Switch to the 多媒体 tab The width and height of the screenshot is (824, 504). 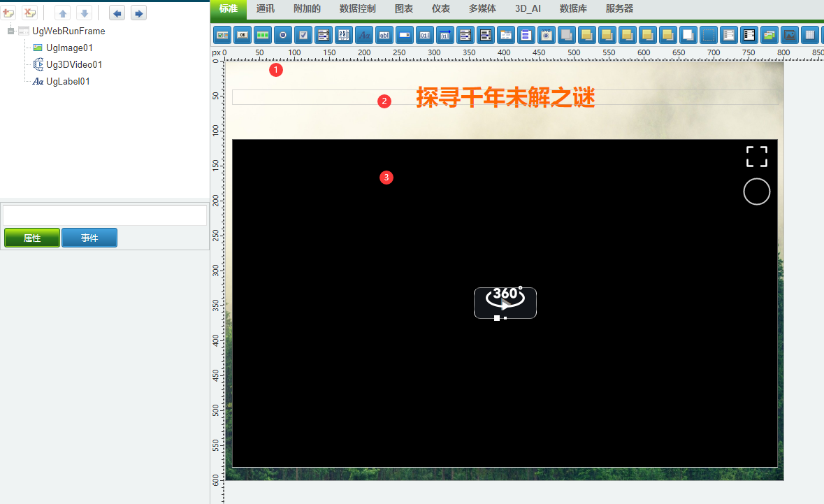[482, 9]
